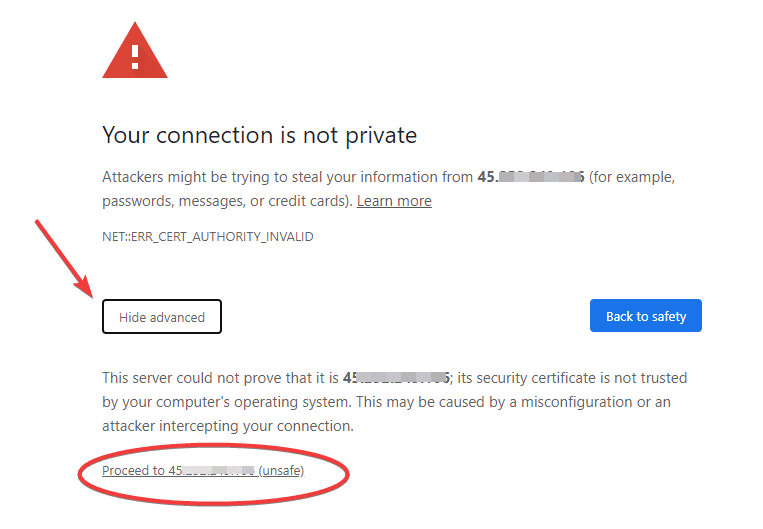Proceed to the unsafe site link
This screenshot has width=763, height=529.
203,470
